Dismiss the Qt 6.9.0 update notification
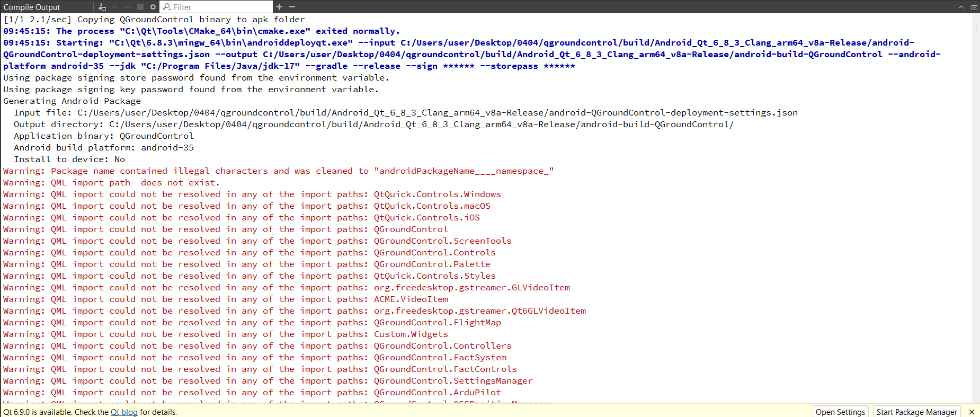This screenshot has height=417, width=980. (972, 412)
